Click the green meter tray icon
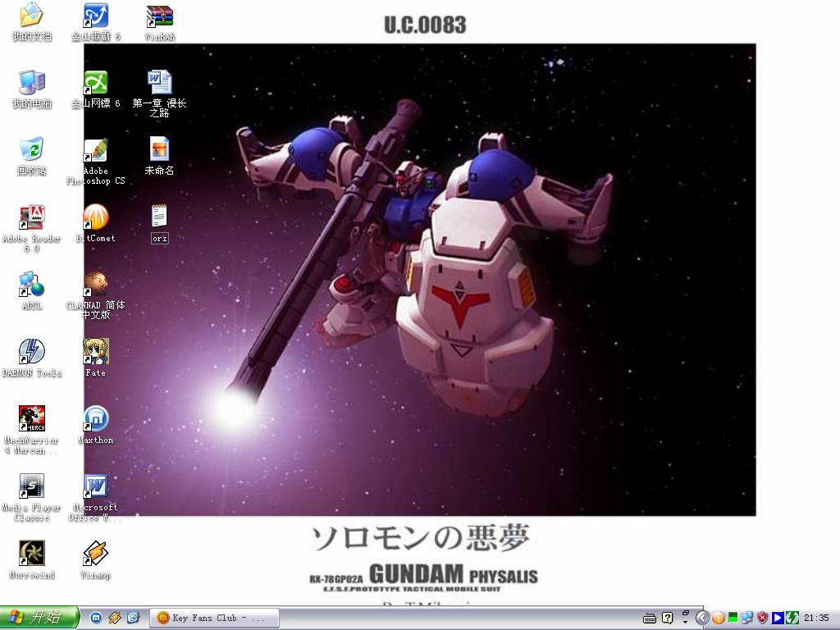The width and height of the screenshot is (840, 630). click(733, 619)
